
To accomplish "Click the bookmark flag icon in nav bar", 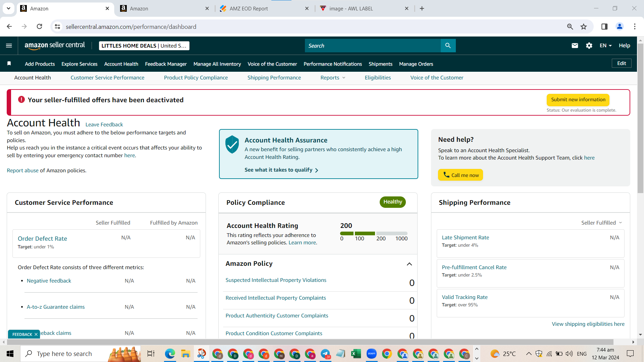I will pos(9,64).
